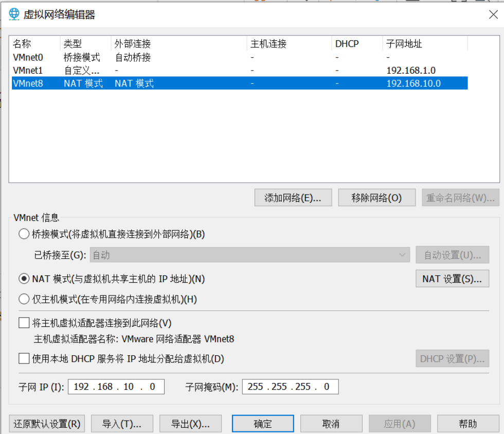Viewport: 504px width, 434px height.
Task: Click the 自定义... type cell of VMnet1
Action: [x=82, y=70]
